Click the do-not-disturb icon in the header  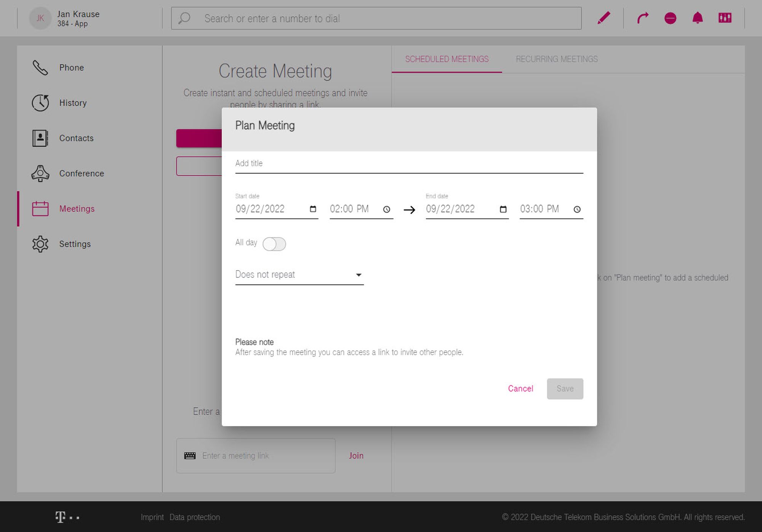(x=670, y=18)
